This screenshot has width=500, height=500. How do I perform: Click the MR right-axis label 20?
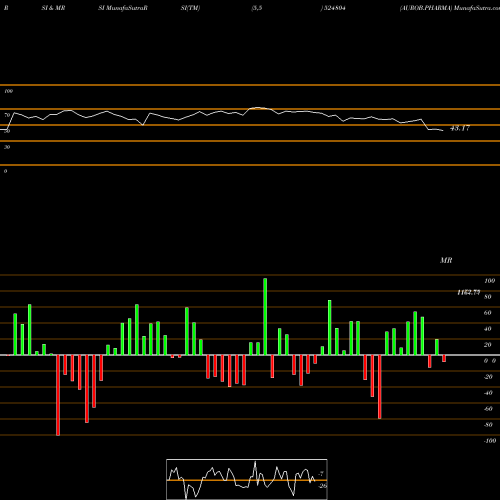click(488, 345)
